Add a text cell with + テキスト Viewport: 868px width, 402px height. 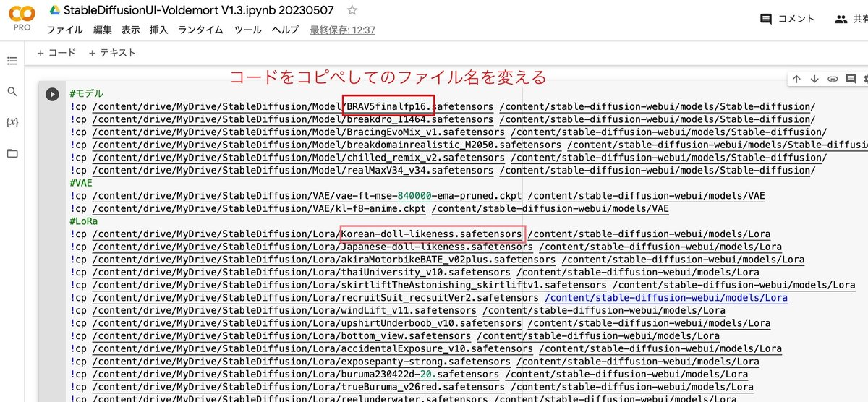(112, 52)
